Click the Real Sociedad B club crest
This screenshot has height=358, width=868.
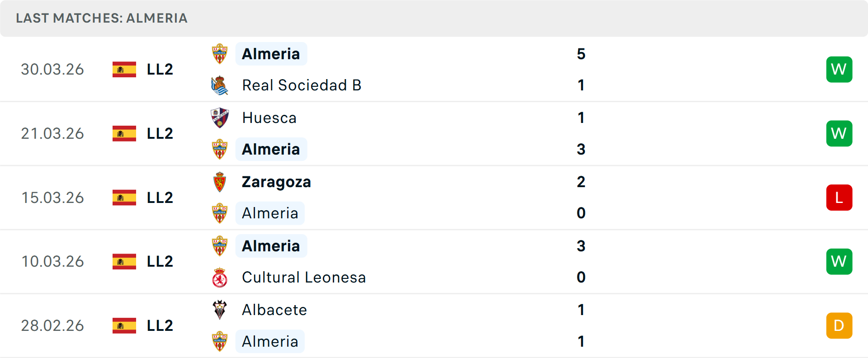(220, 85)
